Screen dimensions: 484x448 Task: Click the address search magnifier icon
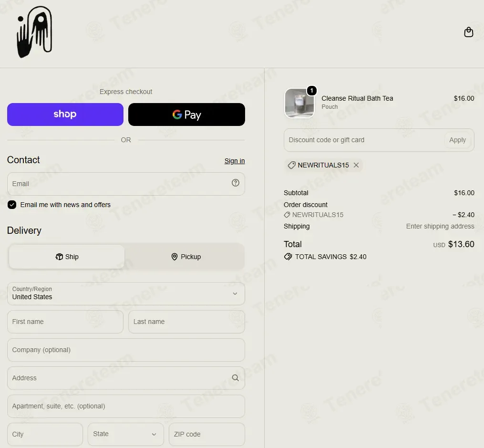236,378
